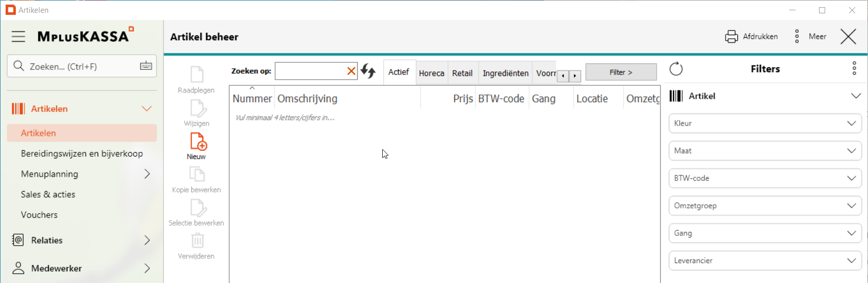868x283 pixels.
Task: Open the Leverancier filter dropdown
Action: coord(764,261)
